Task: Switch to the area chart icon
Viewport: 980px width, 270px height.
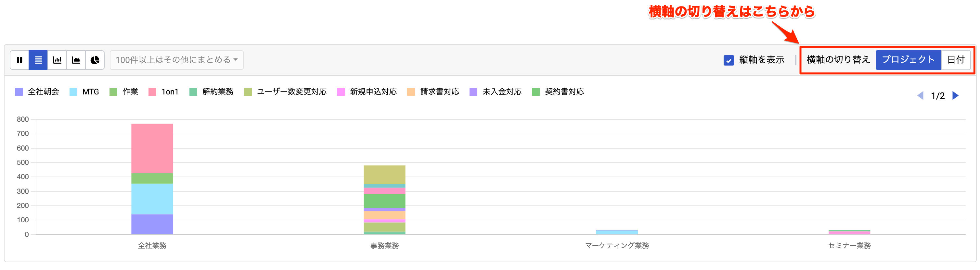Action: (76, 60)
